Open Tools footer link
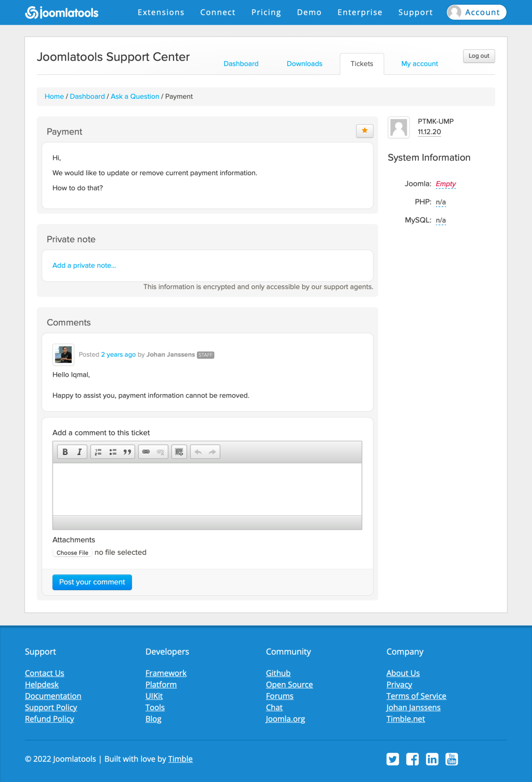The image size is (532, 782). click(155, 707)
